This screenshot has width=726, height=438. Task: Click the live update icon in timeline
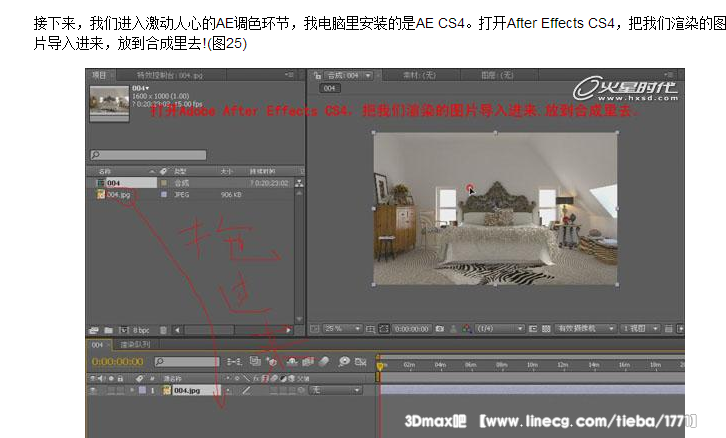[x=255, y=361]
